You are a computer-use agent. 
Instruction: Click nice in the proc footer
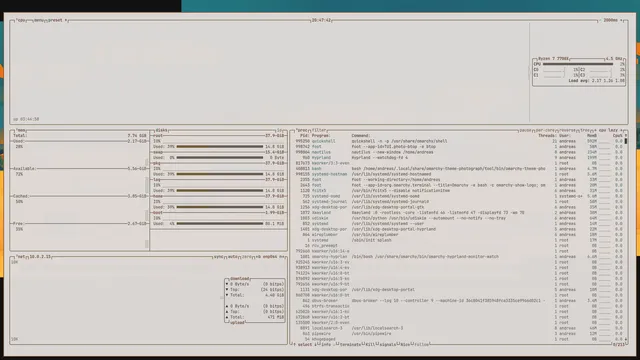(x=405, y=344)
